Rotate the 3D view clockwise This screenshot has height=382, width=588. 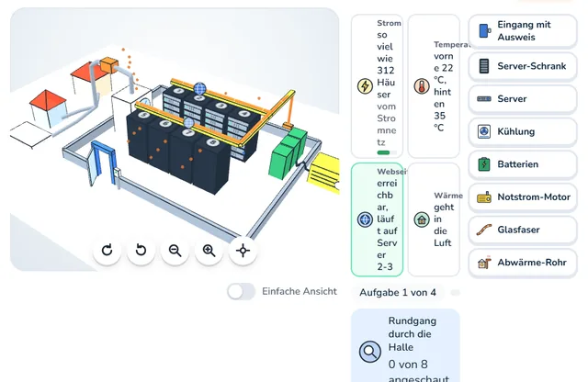pyautogui.click(x=107, y=251)
